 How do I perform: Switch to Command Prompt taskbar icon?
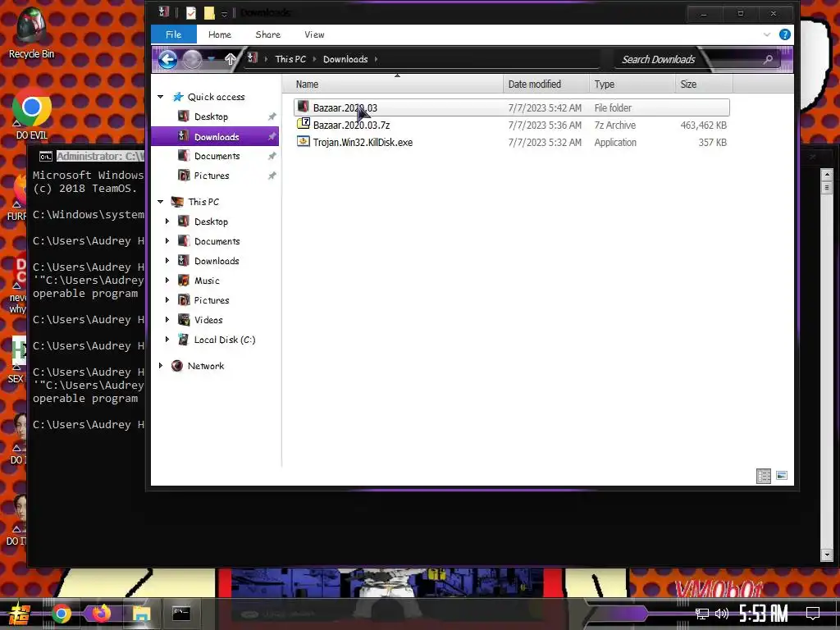click(181, 614)
